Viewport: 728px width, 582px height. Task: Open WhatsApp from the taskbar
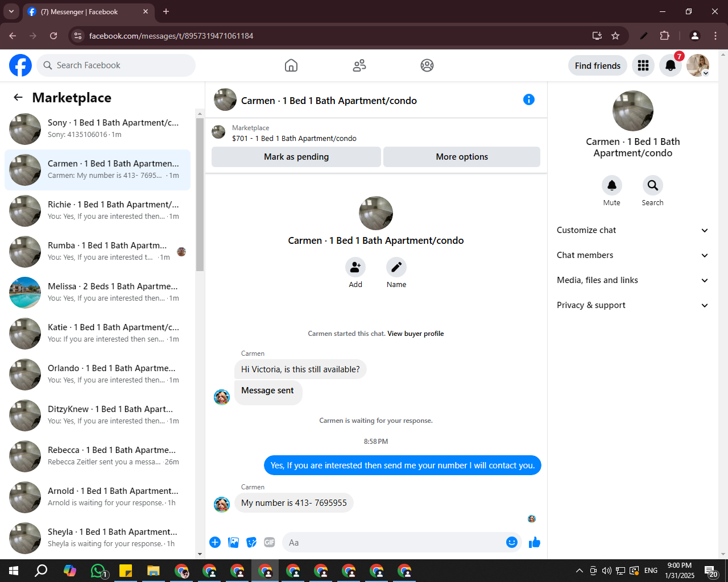tap(98, 571)
